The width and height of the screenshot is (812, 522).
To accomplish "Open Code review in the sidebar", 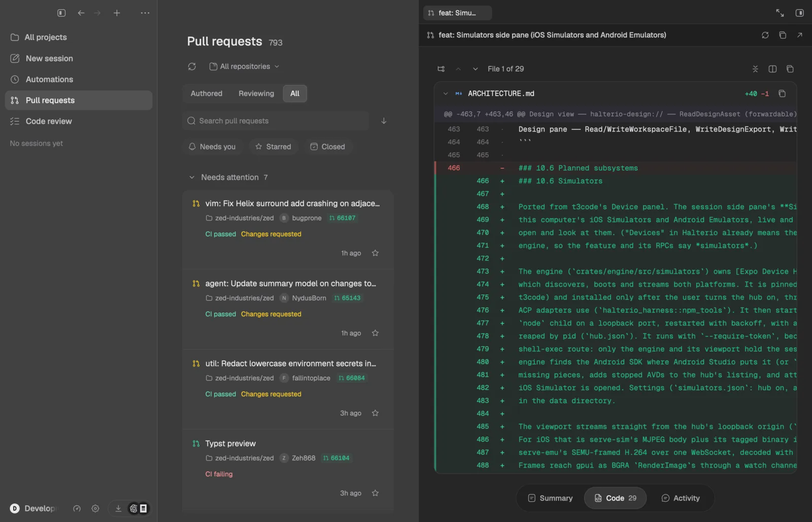I will click(x=79, y=121).
